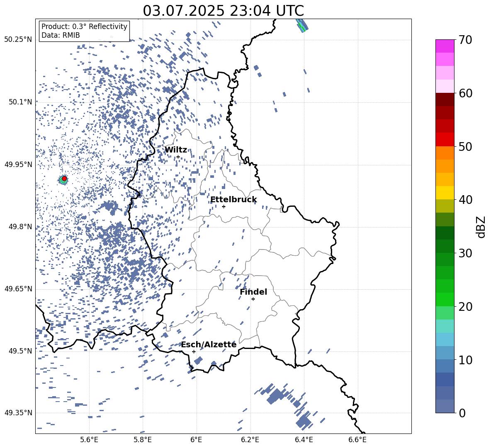491x448 pixels.
Task: Click the 'Data: RMIB' text
Action: [x=61, y=35]
